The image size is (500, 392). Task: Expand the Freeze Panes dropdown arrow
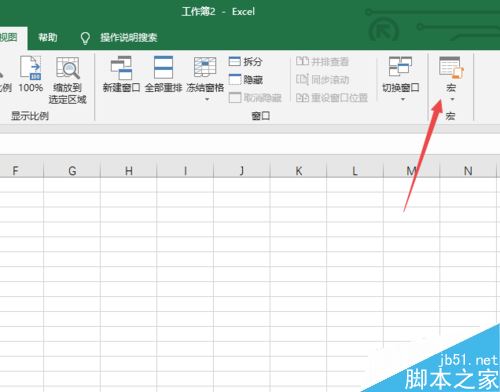click(207, 99)
